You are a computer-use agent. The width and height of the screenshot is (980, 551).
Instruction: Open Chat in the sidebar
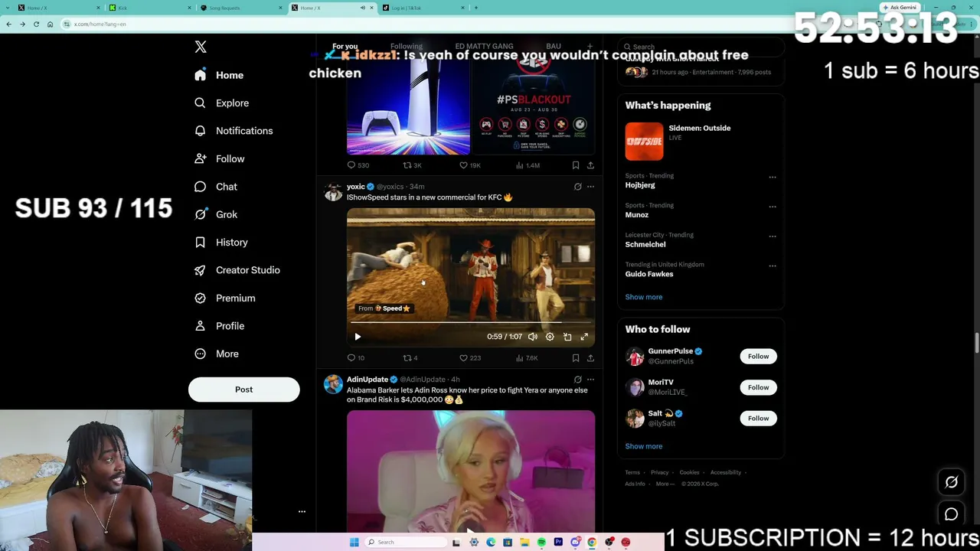click(x=215, y=187)
